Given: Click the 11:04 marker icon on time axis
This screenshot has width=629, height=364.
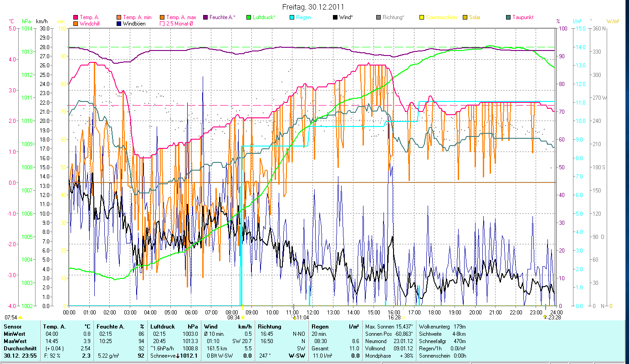Looking at the screenshot, I should click(295, 317).
